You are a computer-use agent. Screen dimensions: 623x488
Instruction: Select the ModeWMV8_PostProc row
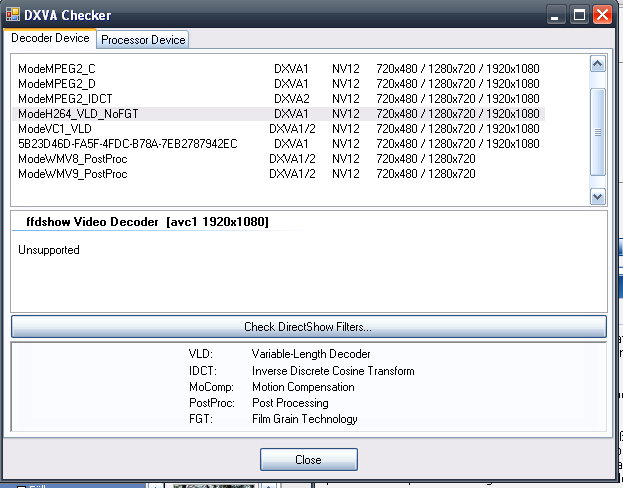coord(279,159)
